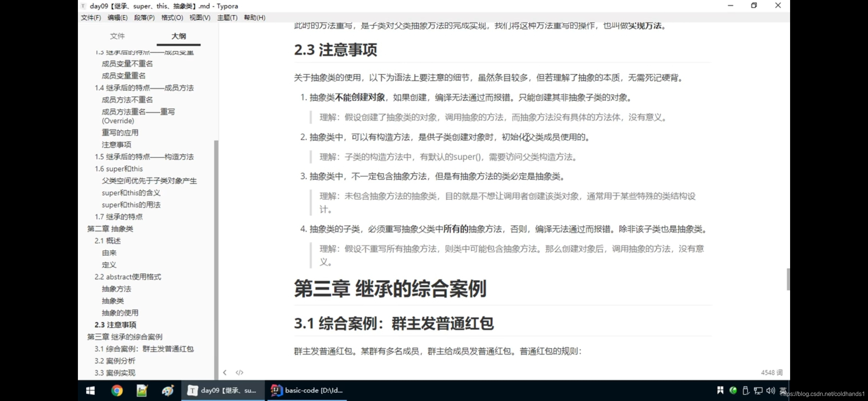Click the green circular tray icon

click(733, 390)
